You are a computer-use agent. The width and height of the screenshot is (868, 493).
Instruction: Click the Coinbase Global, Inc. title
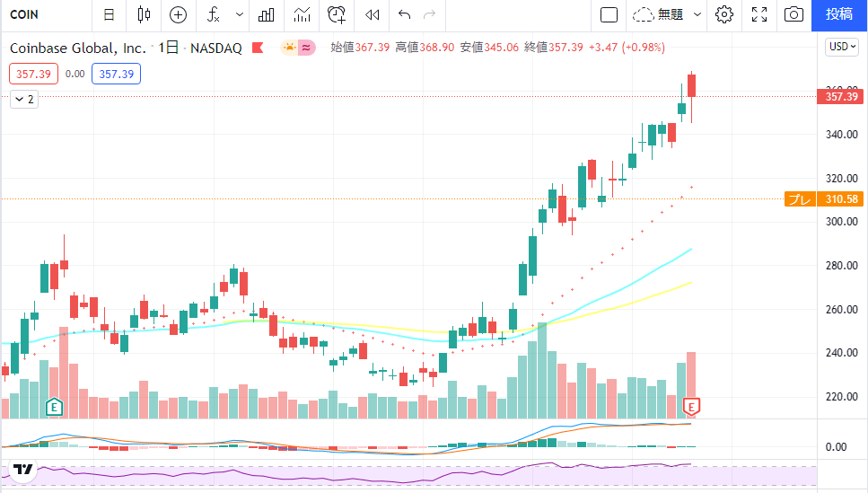coord(77,48)
